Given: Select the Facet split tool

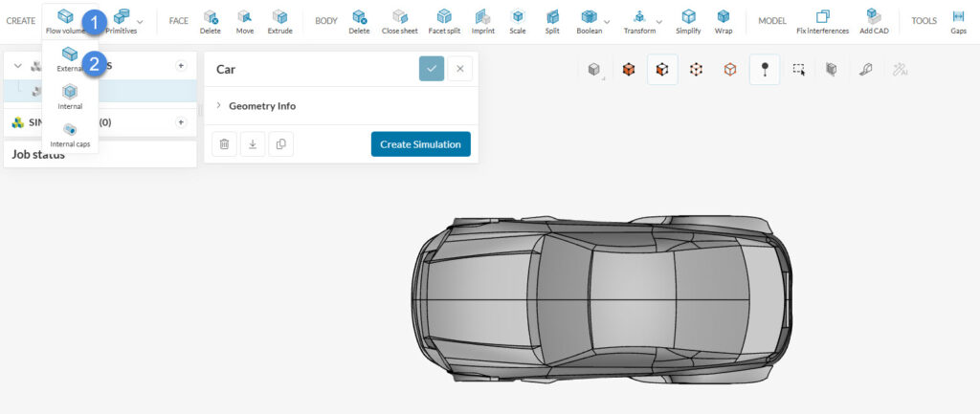Looking at the screenshot, I should tap(443, 20).
